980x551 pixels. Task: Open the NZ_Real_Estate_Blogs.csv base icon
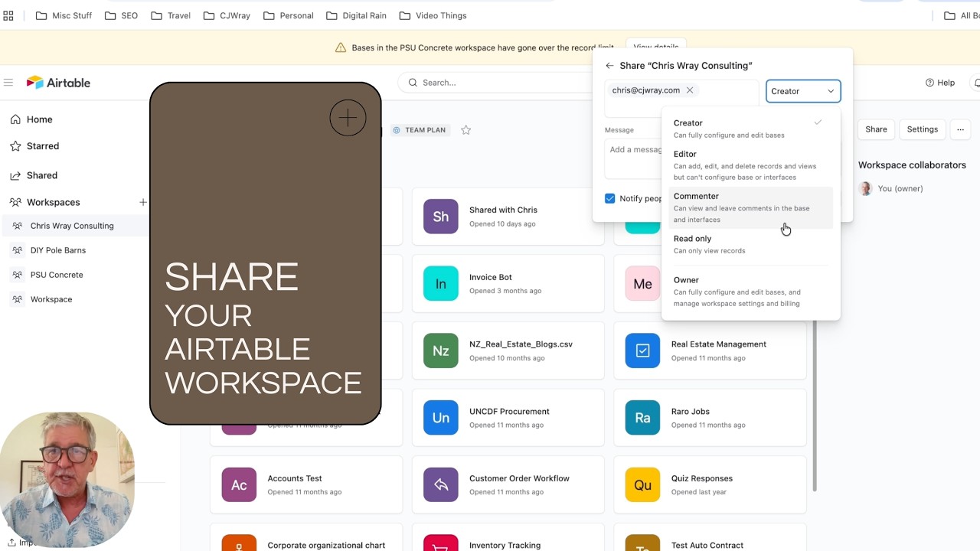[441, 350]
